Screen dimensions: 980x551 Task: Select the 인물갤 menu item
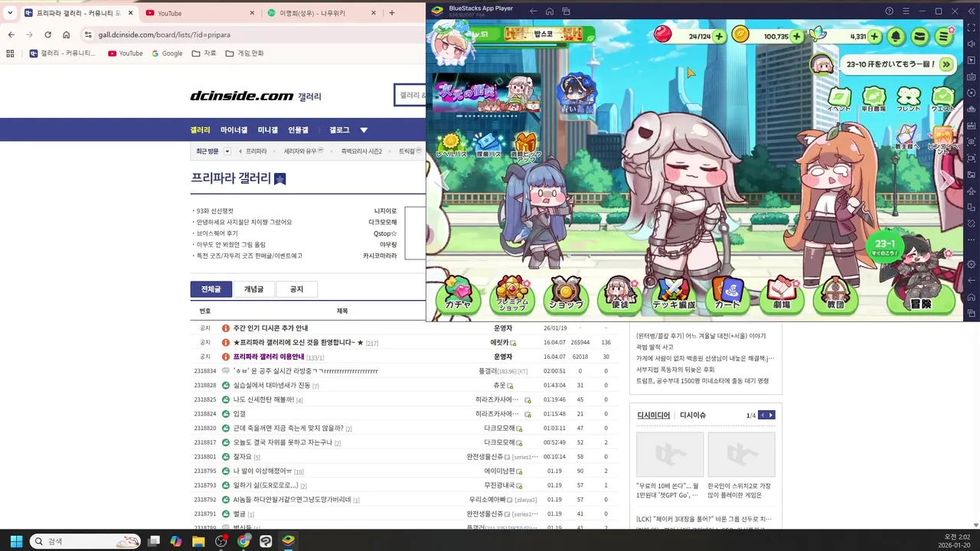point(298,130)
